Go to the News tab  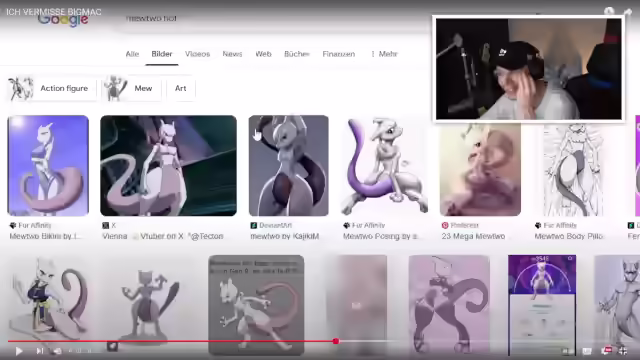[x=232, y=54]
